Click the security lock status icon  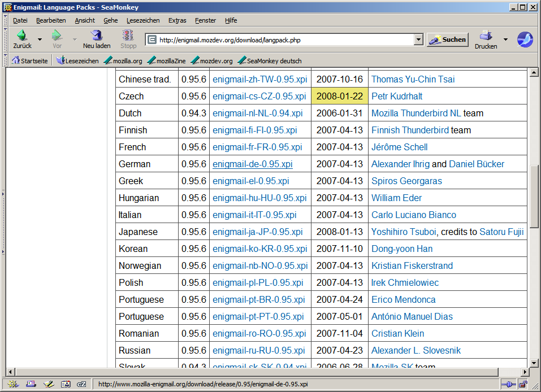tap(523, 384)
